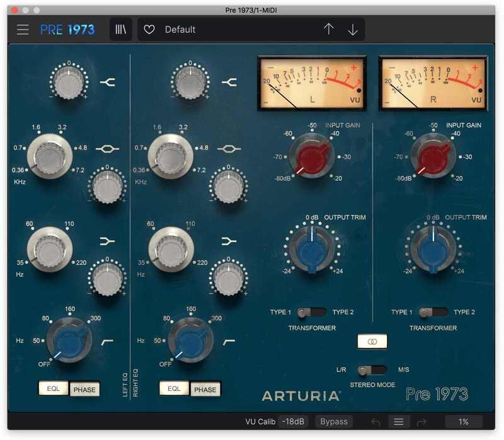Click the heart favorite preset icon
This screenshot has width=504, height=440.
(x=149, y=30)
